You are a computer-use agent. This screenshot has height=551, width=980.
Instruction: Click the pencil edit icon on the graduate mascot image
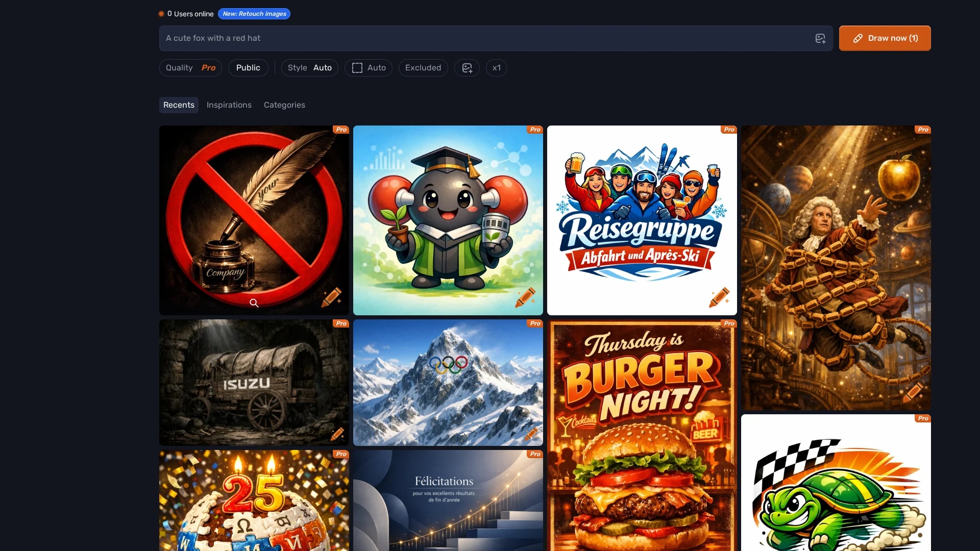525,297
